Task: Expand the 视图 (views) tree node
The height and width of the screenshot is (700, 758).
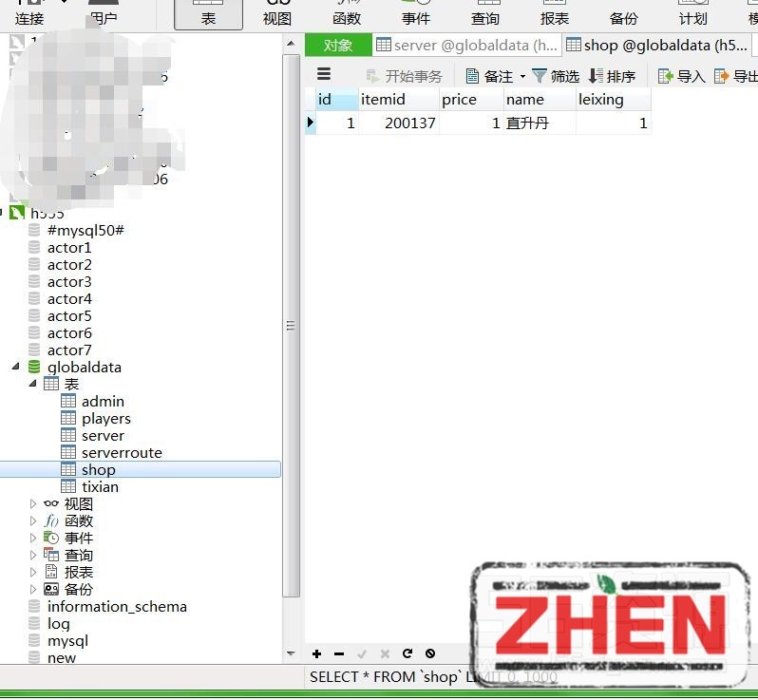Action: coord(33,504)
